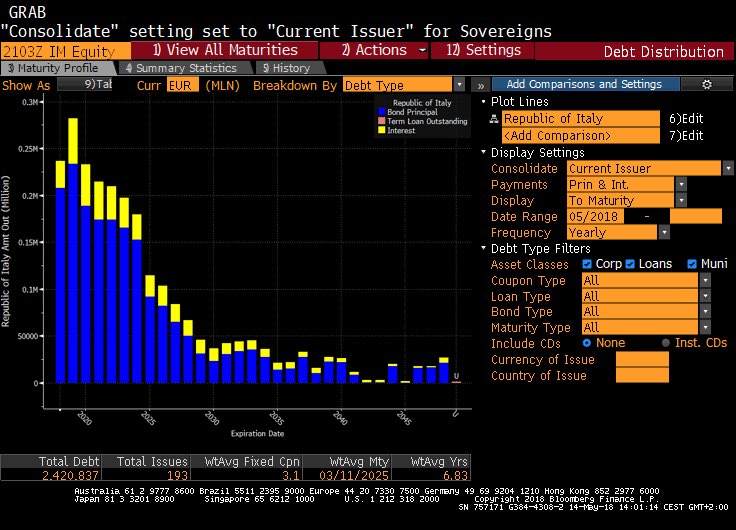Click the Republic of Italy plot line field
Viewport: 736px width, 530px height.
581,119
